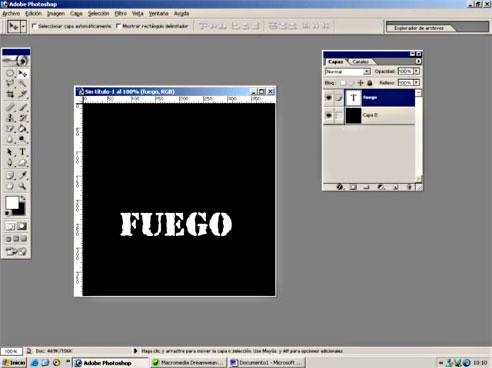Open tool preset picker arrow in options bar

[x=23, y=26]
